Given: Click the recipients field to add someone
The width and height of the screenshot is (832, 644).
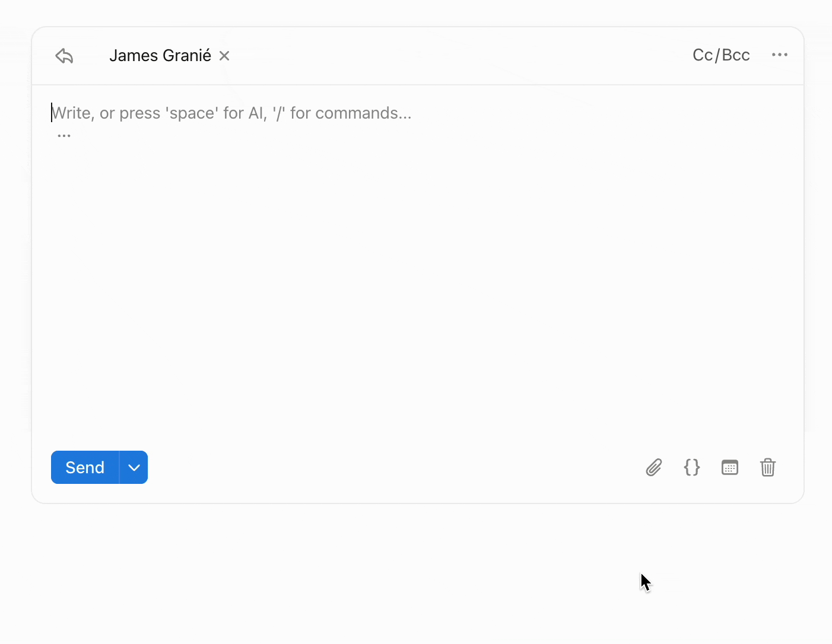Looking at the screenshot, I should [x=415, y=56].
